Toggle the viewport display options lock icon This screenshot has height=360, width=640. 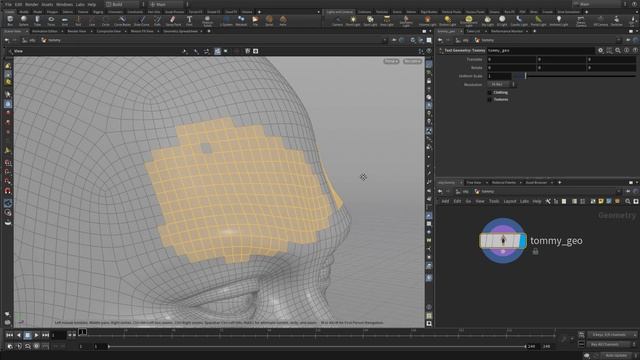429,81
